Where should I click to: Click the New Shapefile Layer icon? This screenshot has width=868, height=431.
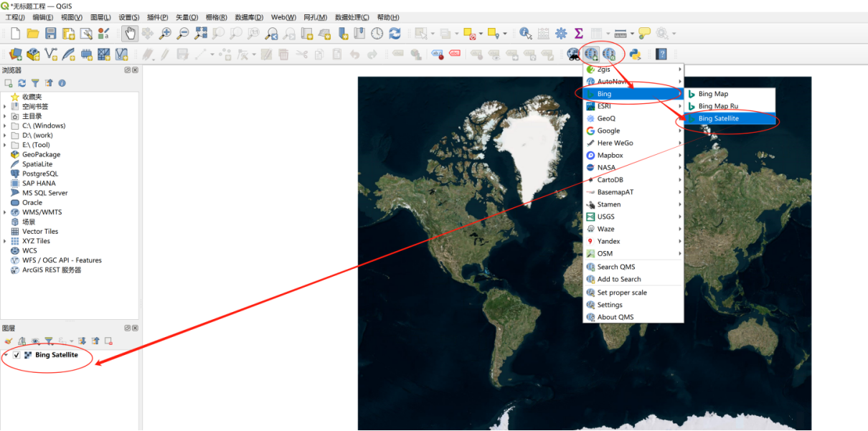pyautogui.click(x=51, y=54)
